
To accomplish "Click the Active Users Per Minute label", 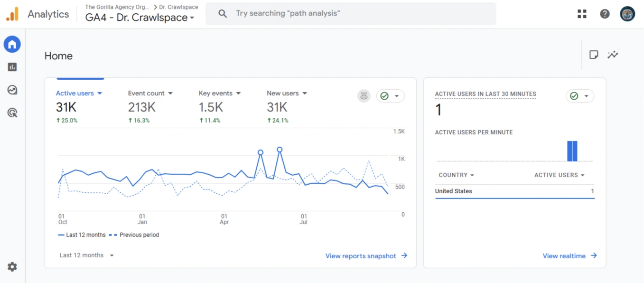I will 474,132.
